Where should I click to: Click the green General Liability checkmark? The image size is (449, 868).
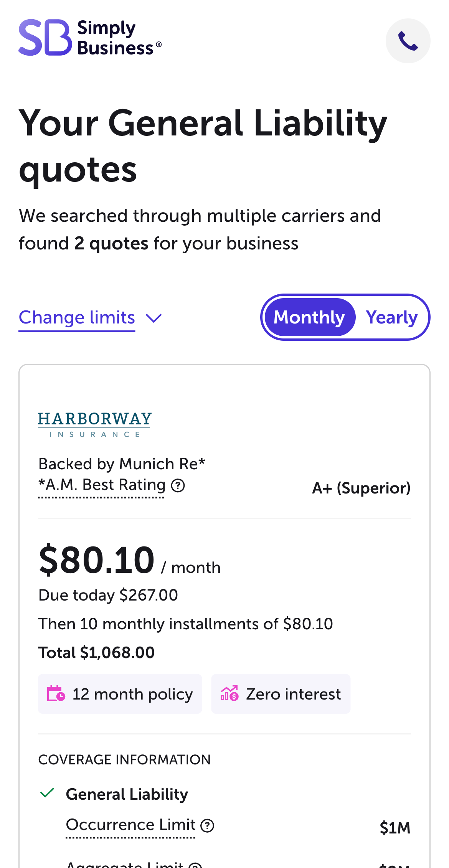[47, 793]
